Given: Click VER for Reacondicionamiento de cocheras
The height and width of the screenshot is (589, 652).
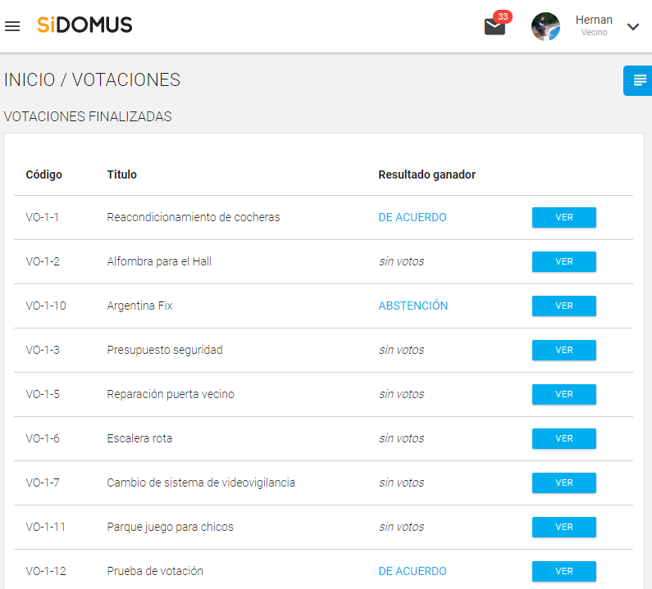Looking at the screenshot, I should click(x=563, y=217).
